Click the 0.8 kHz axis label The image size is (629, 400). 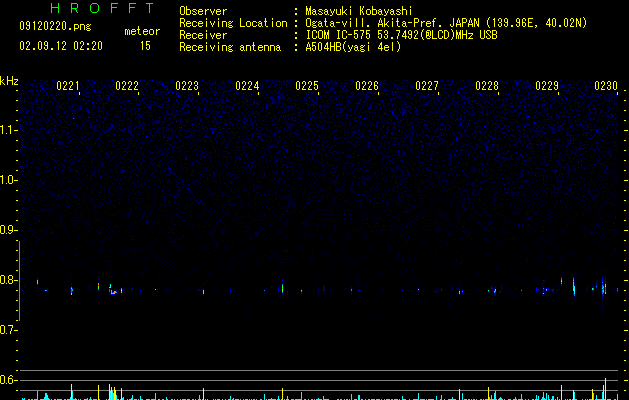tap(8, 280)
